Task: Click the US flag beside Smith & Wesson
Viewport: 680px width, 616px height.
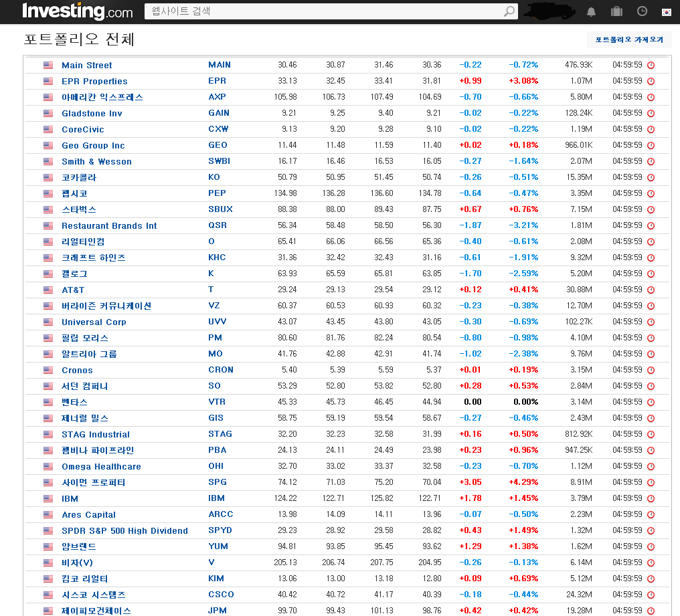Action: 48,161
